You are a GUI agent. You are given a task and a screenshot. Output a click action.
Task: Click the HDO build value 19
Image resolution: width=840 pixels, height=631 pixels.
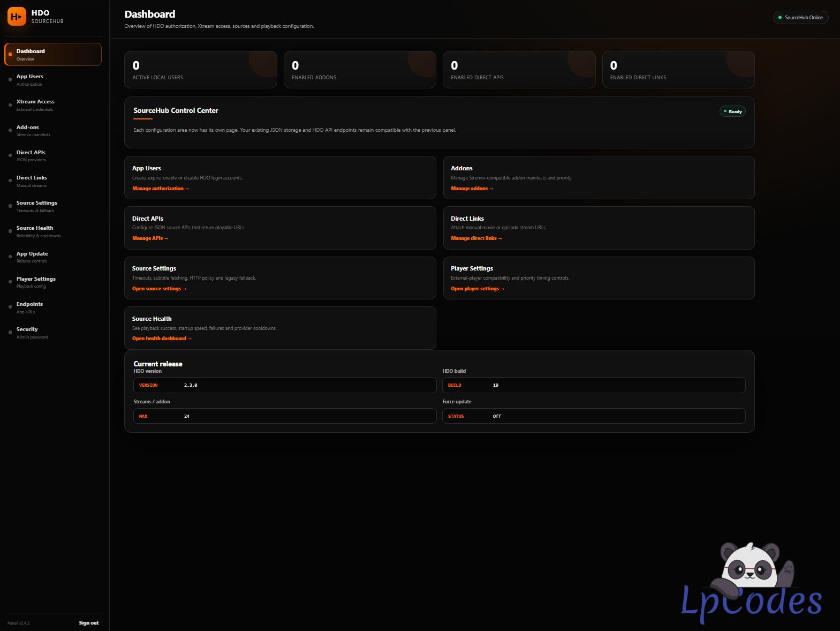pyautogui.click(x=496, y=386)
